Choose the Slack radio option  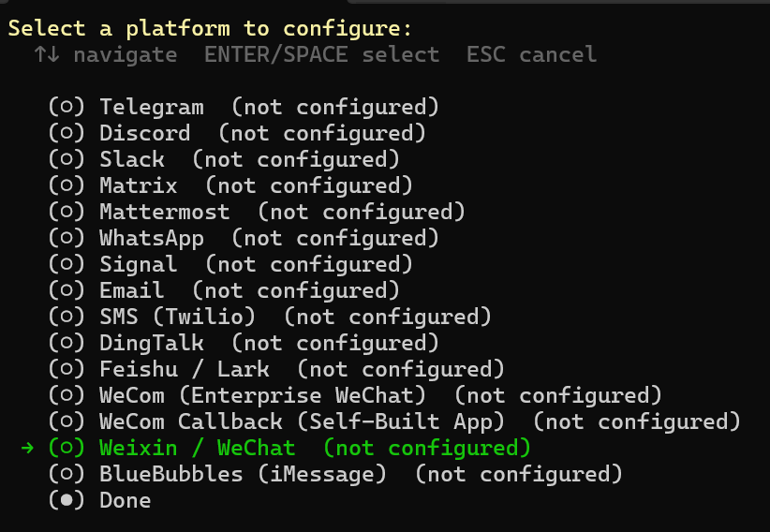pyautogui.click(x=67, y=159)
